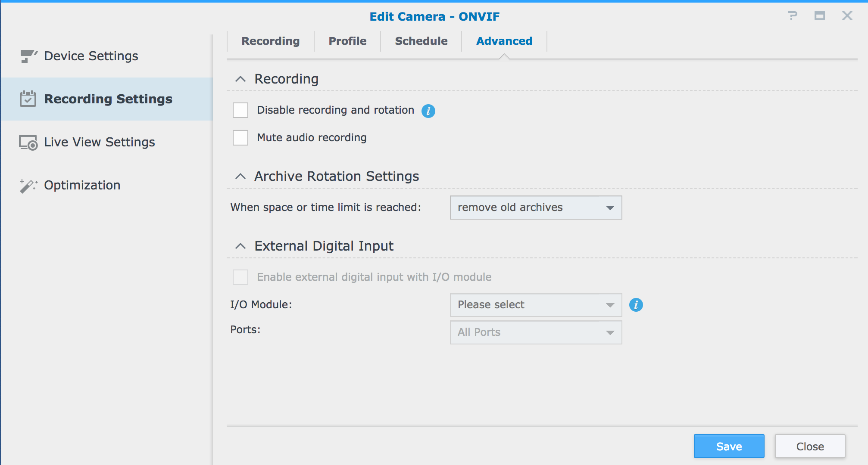The width and height of the screenshot is (868, 465).
Task: Collapse the External Digital Input section
Action: pos(240,246)
